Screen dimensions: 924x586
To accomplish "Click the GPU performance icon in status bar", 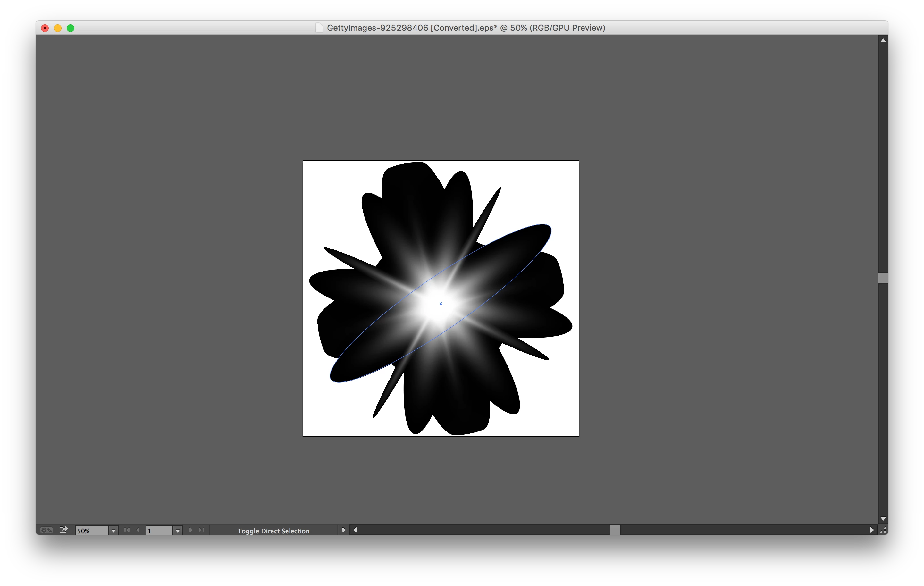I will coord(46,530).
